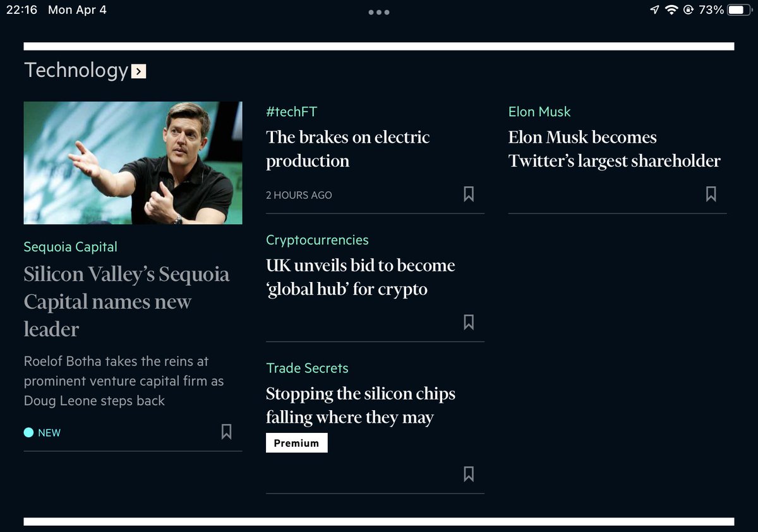The image size is (758, 532).
Task: Save the UK crypto global hub article
Action: 469,322
